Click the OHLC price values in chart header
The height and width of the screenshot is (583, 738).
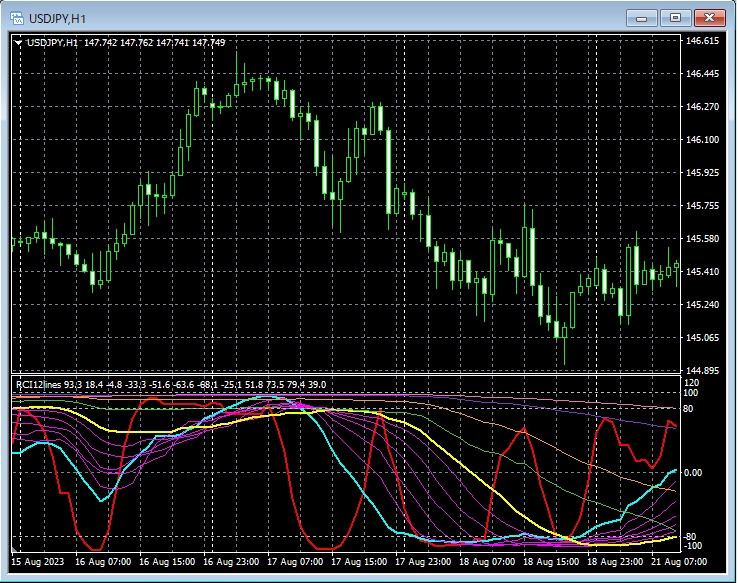tap(155, 43)
